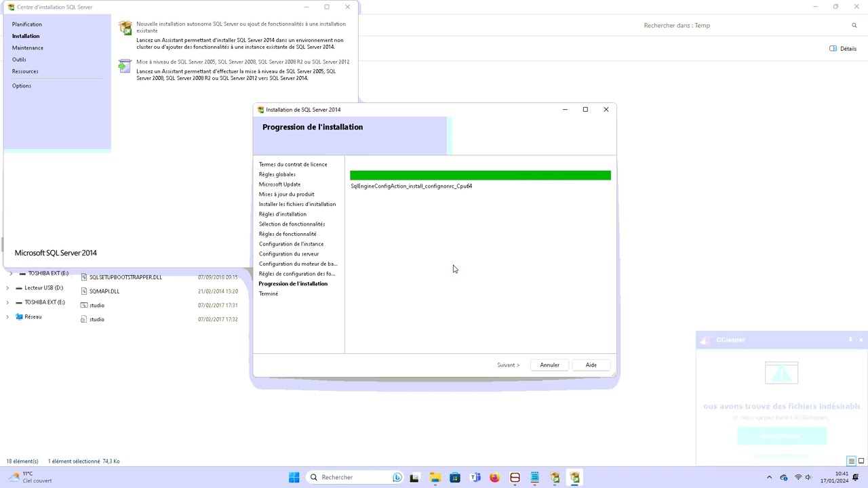
Task: Select Installation in the installation center menu
Action: point(26,36)
